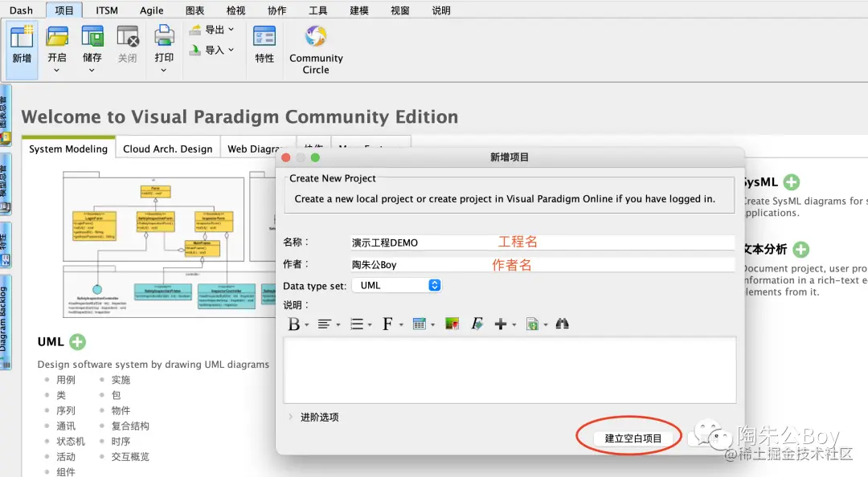The height and width of the screenshot is (477, 868).
Task: Click inside the 说明 description text area
Action: (x=510, y=370)
